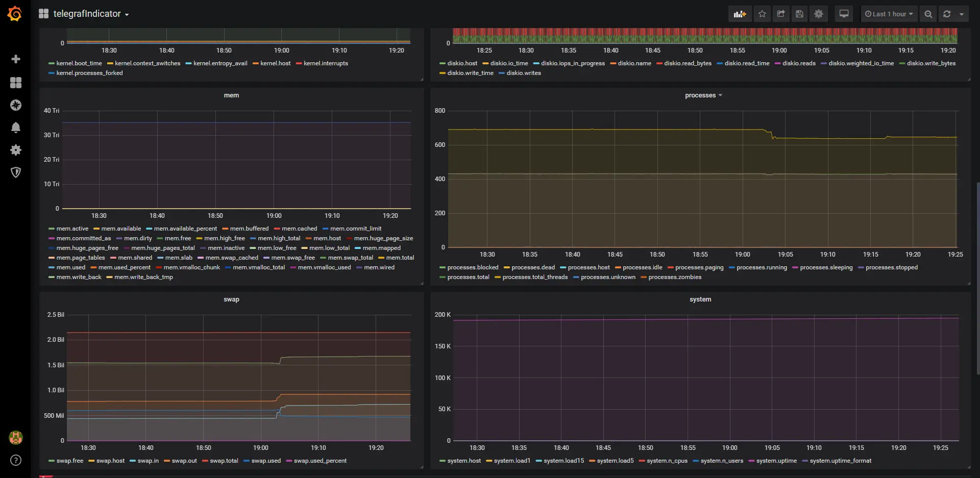Star this dashboard as favorite
980x478 pixels.
click(762, 14)
